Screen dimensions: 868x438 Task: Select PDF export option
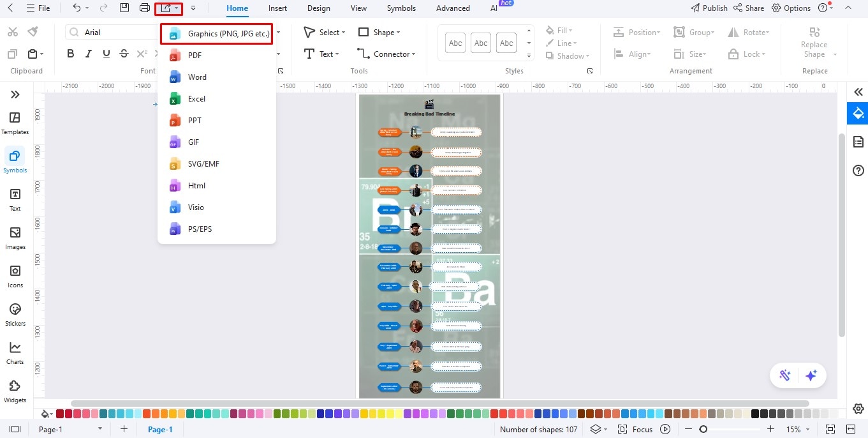point(217,56)
